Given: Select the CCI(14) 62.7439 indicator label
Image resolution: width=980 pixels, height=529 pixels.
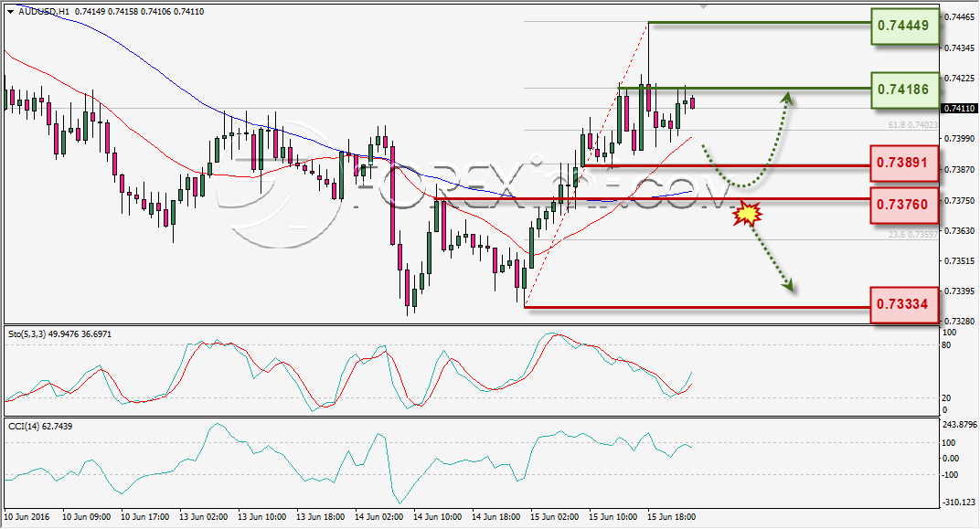Looking at the screenshot, I should pos(40,427).
